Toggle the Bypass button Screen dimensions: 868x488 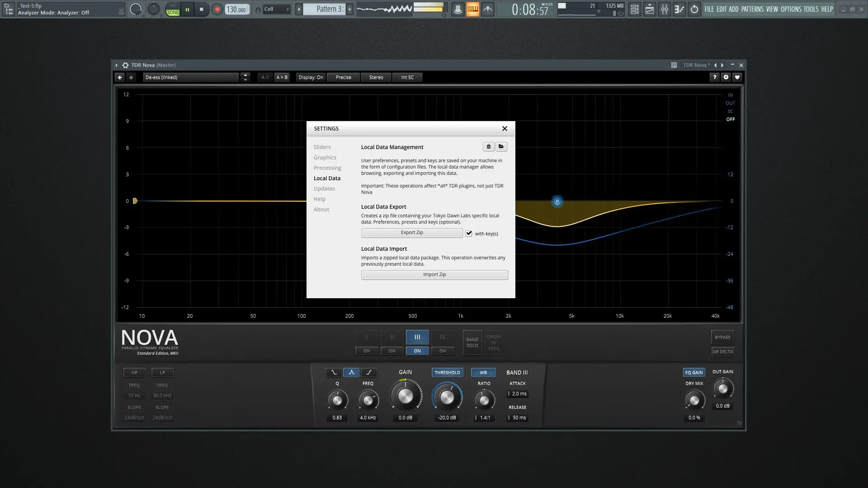(722, 337)
